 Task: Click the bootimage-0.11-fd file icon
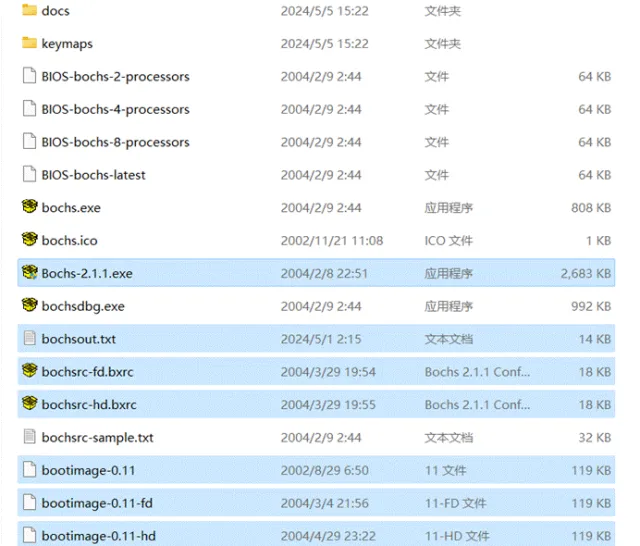click(x=29, y=502)
